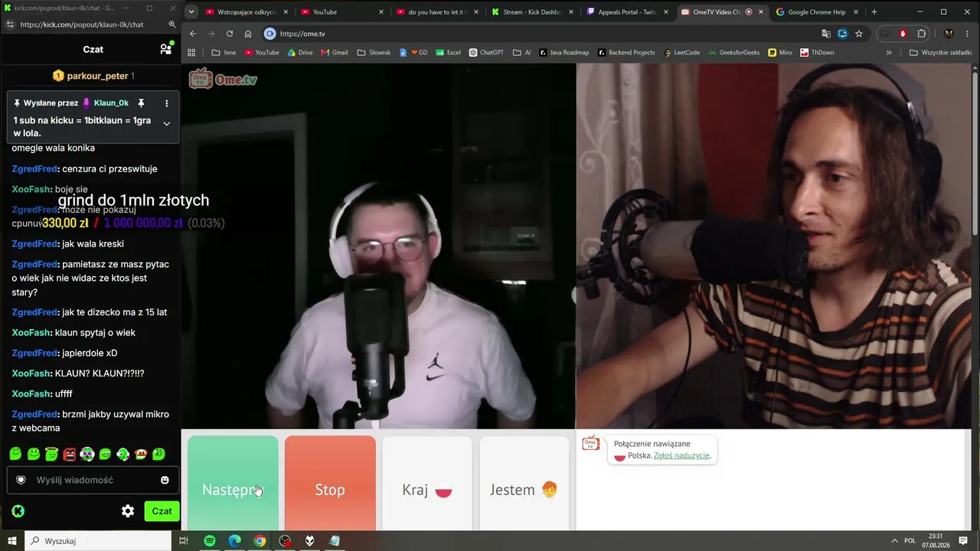Open the Wszystkie zakładki folder

tap(940, 53)
